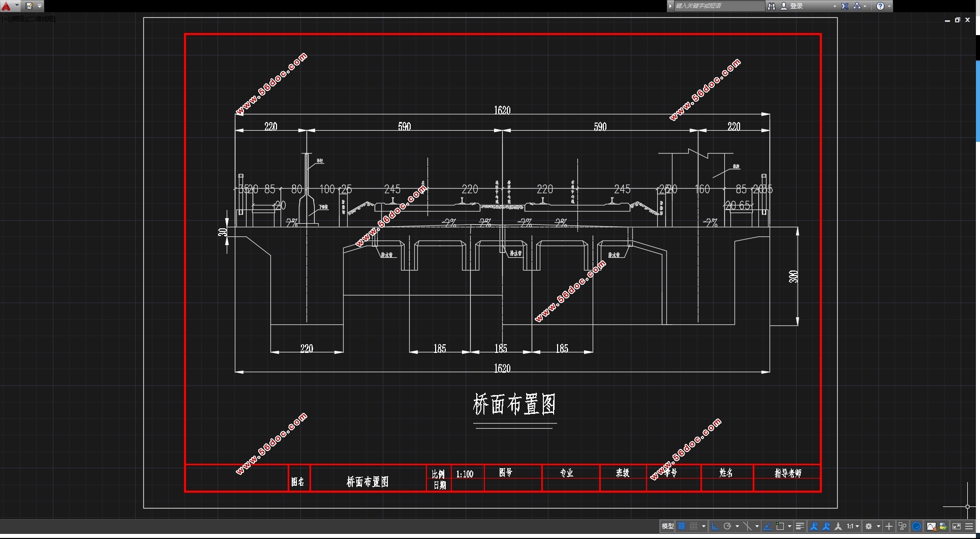Expand the Autodesk 360 dropdown arrow
980x539 pixels.
865,6
